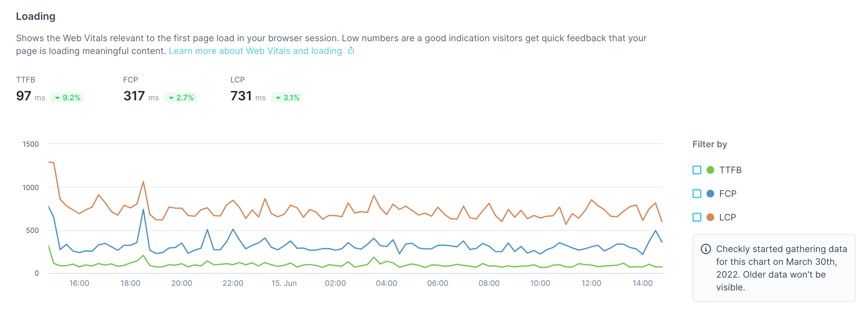
Task: Click the down arrow in the 9.2% badge
Action: 57,97
